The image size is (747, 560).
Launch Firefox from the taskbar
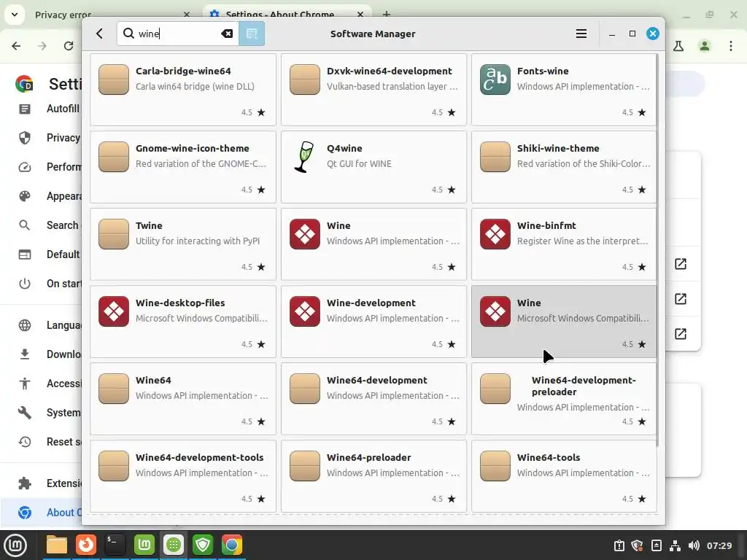(86, 545)
